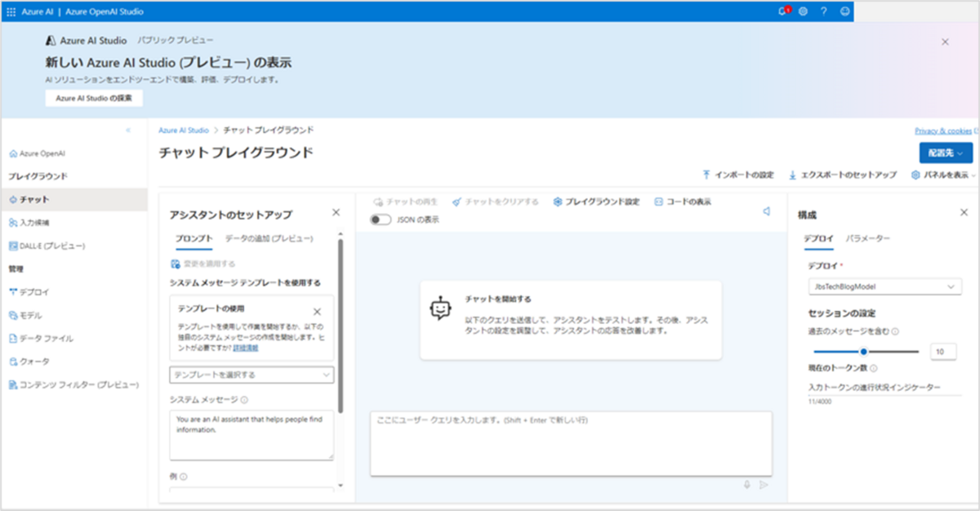Open the Privacy & cookies link

click(x=943, y=131)
